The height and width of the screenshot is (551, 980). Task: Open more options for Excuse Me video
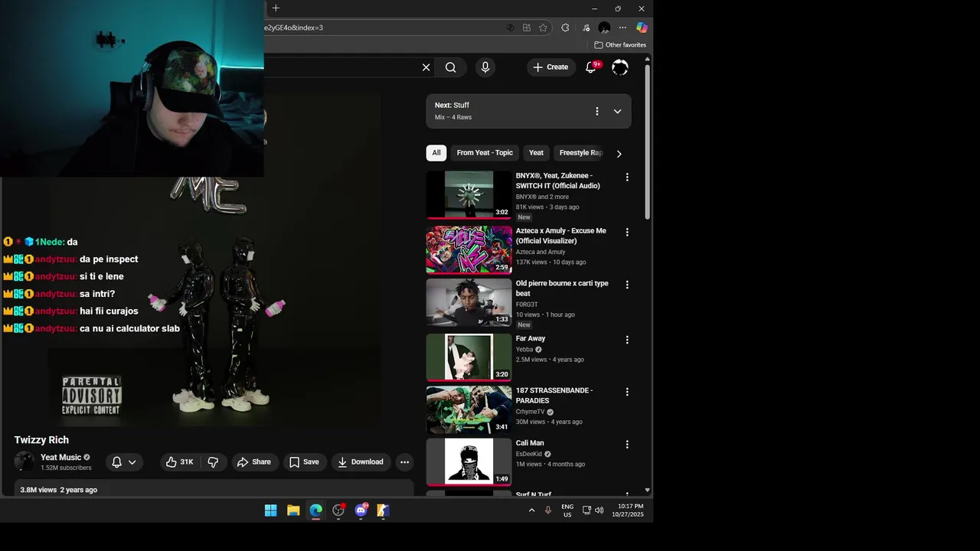[x=627, y=233]
